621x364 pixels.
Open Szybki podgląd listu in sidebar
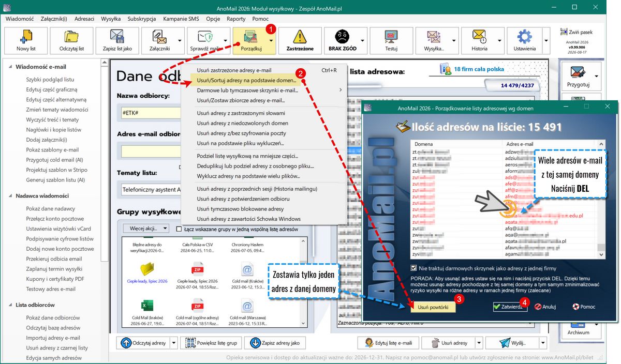coord(50,80)
